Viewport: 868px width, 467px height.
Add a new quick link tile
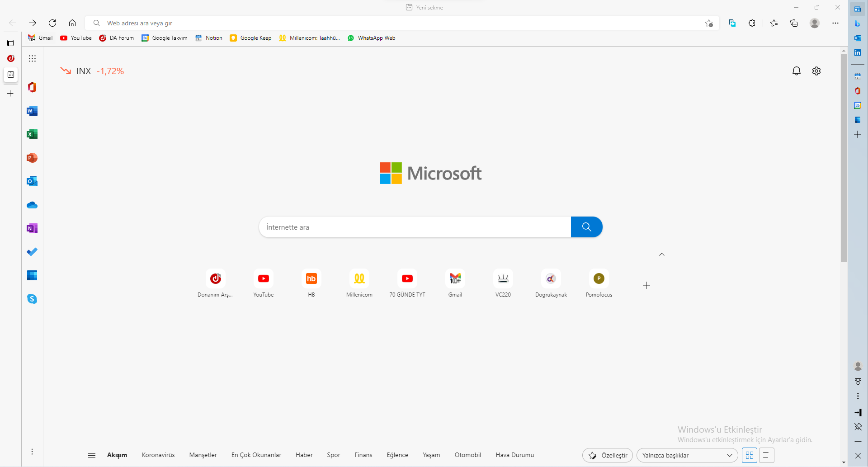pos(646,285)
